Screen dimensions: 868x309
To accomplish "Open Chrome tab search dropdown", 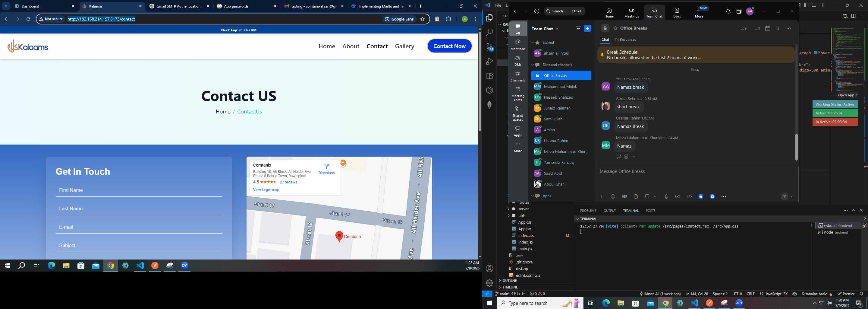I will coord(6,6).
